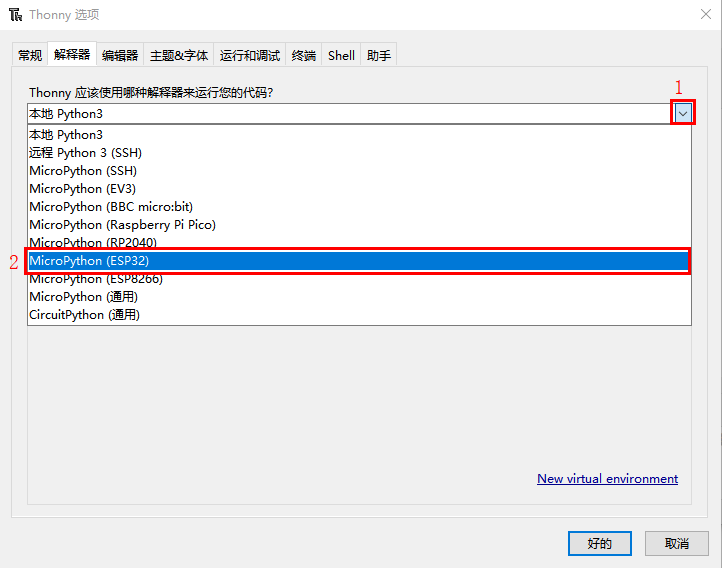Select MicroPython (EV3) option
The image size is (722, 568).
(x=359, y=189)
